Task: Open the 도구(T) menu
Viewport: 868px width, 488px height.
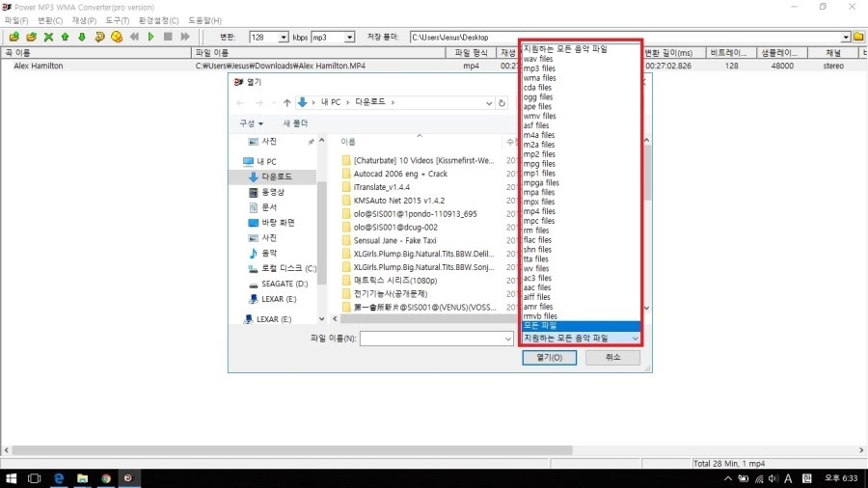Action: (x=118, y=20)
